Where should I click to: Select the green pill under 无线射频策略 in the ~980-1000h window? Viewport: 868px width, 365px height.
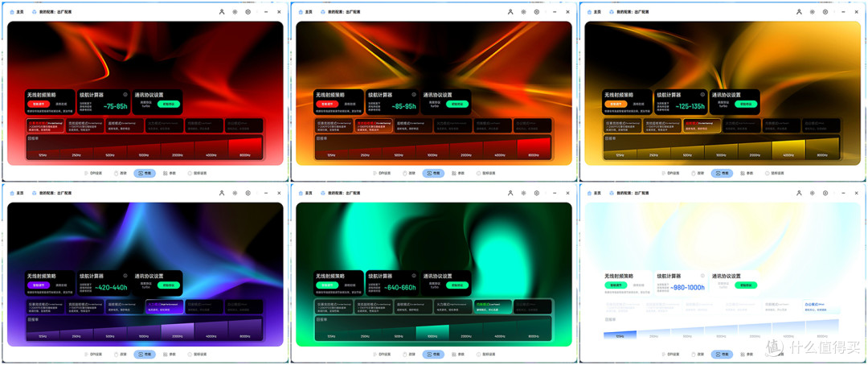coord(616,285)
